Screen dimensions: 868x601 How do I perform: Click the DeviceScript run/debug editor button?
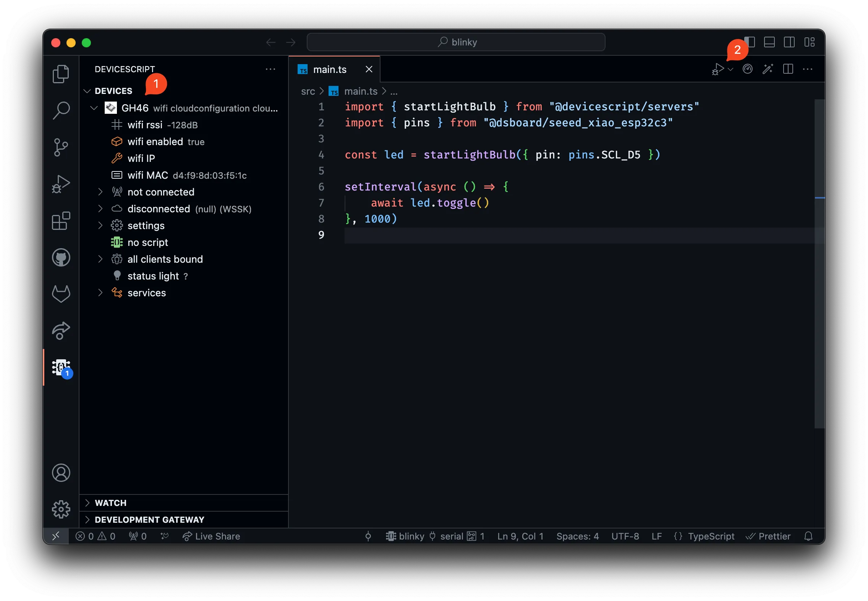pyautogui.click(x=717, y=69)
